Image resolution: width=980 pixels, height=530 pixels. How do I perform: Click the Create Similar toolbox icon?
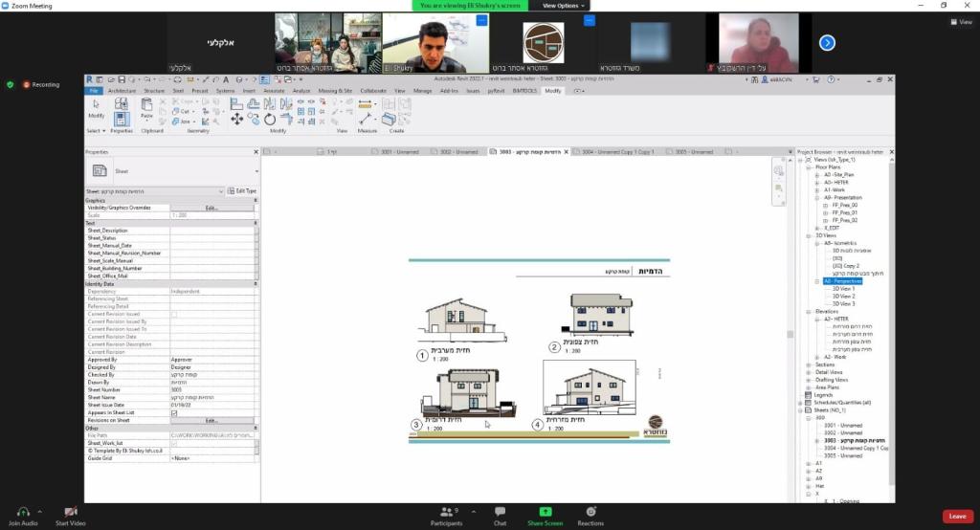click(389, 118)
